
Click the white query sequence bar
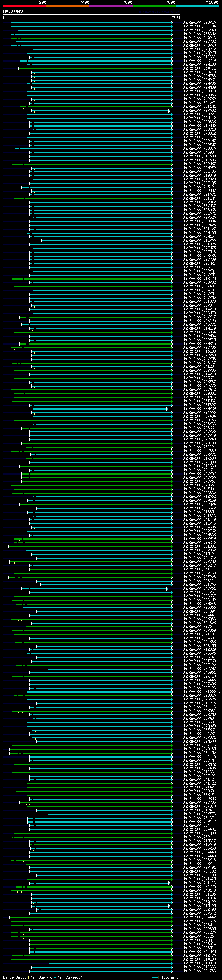click(x=92, y=15)
